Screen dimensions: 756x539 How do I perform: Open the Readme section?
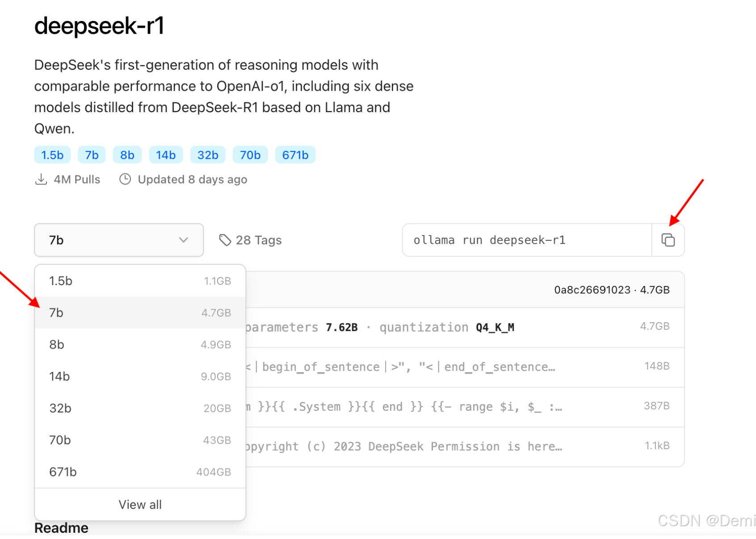[61, 527]
